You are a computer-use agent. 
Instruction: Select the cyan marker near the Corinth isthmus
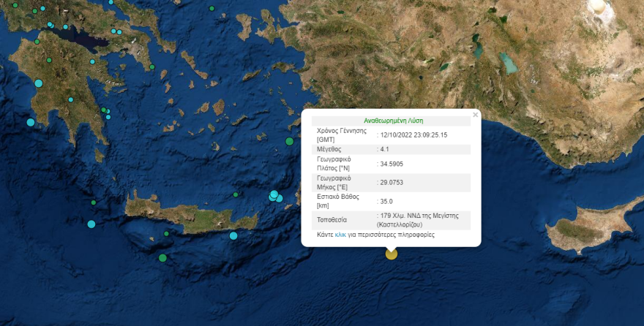(92, 61)
